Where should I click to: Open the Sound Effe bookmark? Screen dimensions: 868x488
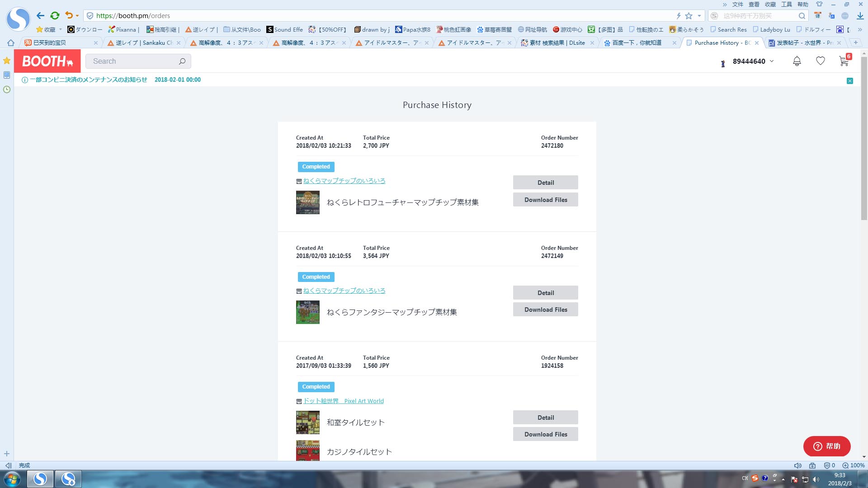click(284, 30)
